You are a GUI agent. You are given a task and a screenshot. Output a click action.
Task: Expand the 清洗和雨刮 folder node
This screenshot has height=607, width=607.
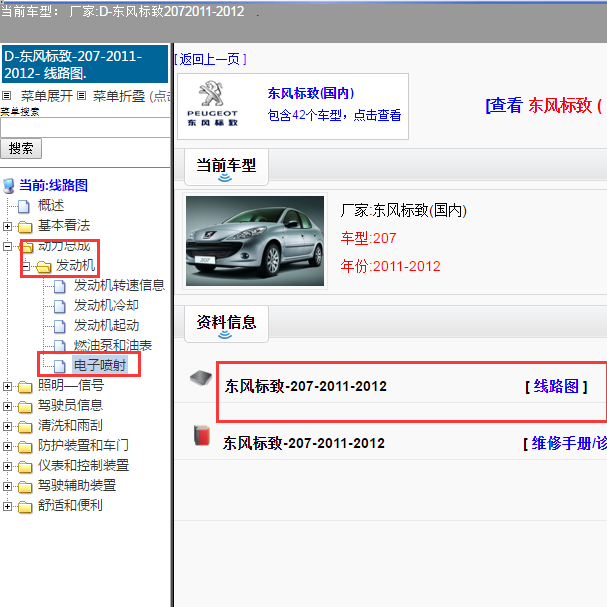(x=7, y=427)
